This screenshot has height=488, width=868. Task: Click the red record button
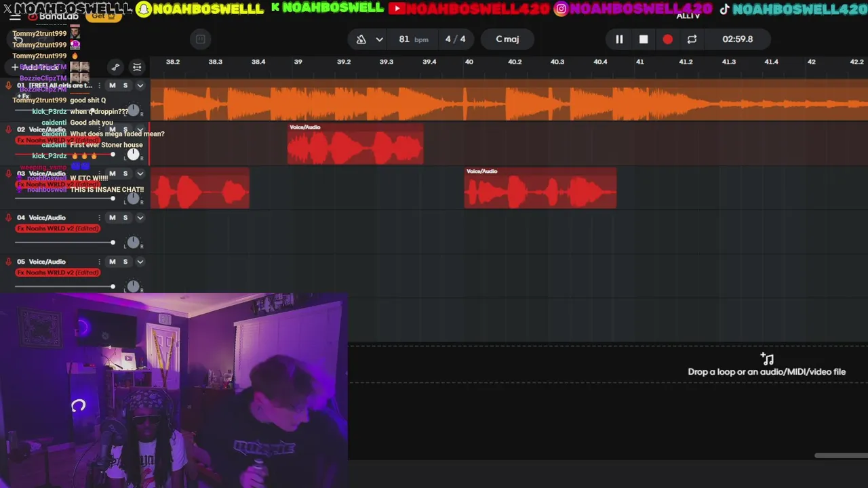coord(668,39)
